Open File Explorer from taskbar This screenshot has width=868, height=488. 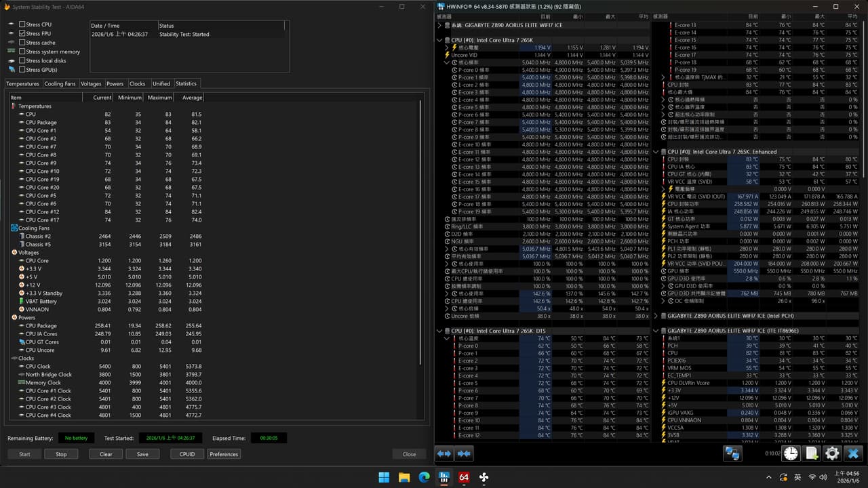404,477
